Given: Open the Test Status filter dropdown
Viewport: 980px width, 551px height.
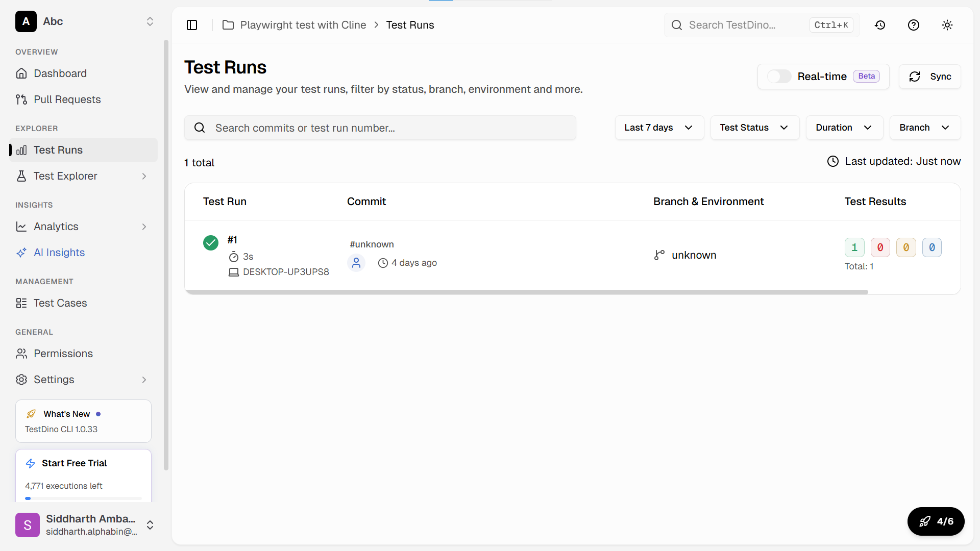Looking at the screenshot, I should click(754, 128).
